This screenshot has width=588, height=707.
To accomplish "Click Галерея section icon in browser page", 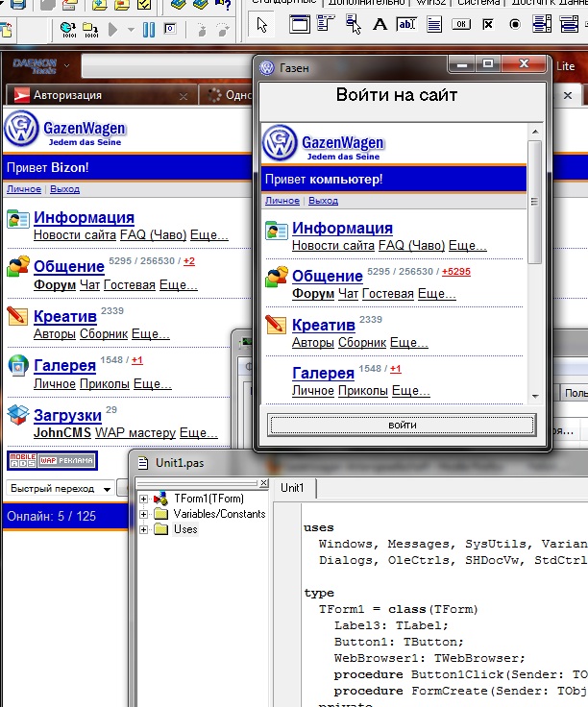I will 18,365.
